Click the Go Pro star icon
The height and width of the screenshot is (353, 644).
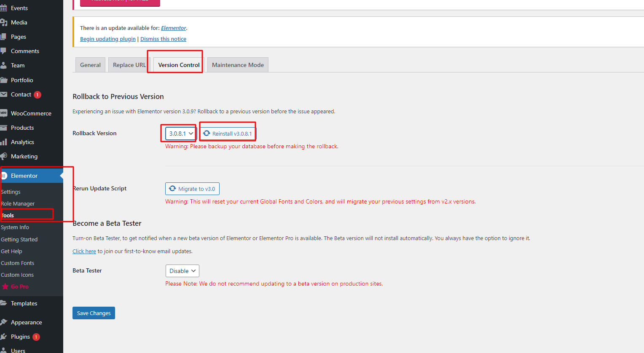[x=5, y=286]
